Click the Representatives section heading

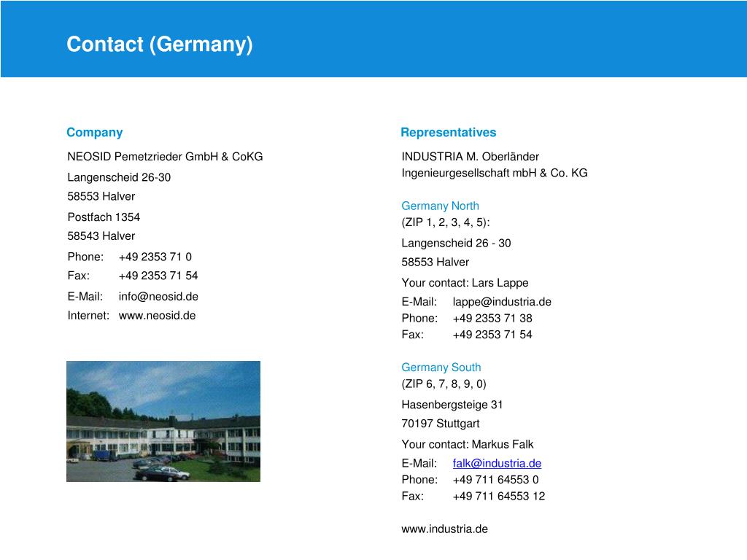(449, 133)
